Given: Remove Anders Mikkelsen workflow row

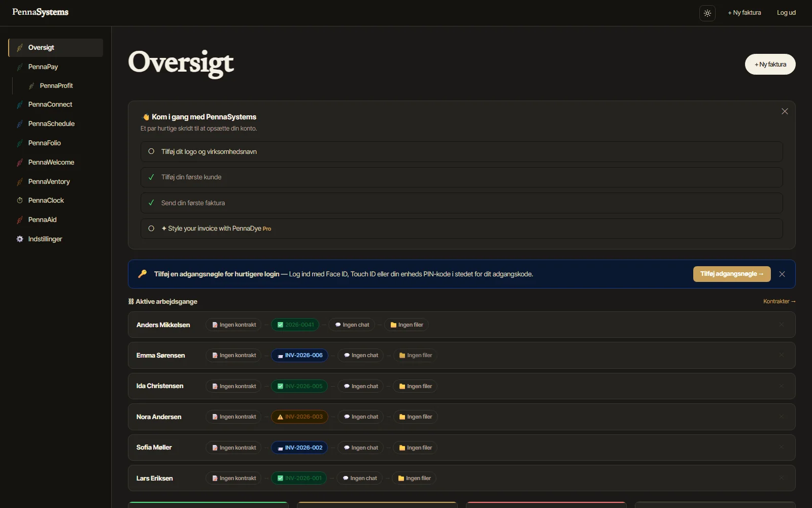Looking at the screenshot, I should pos(782,325).
